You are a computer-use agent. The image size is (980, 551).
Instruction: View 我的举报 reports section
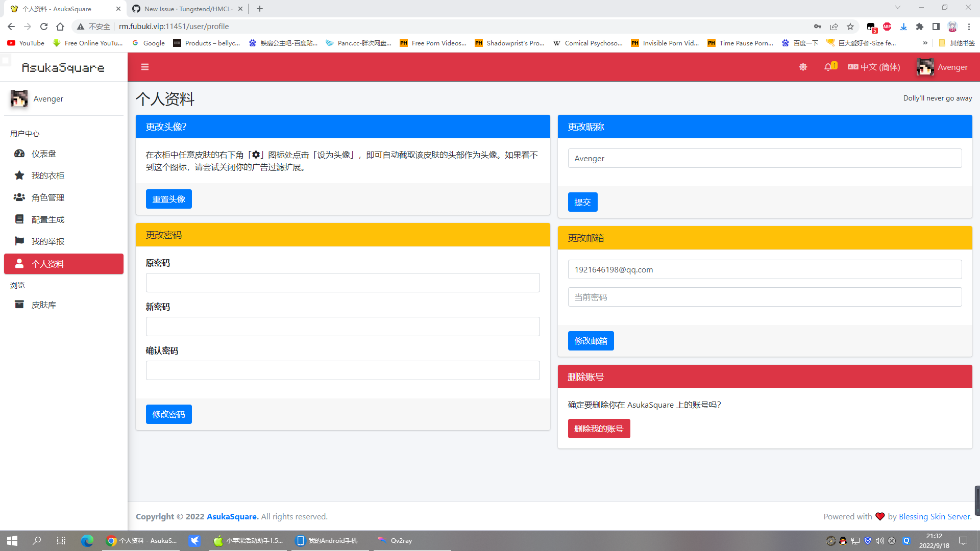(48, 241)
